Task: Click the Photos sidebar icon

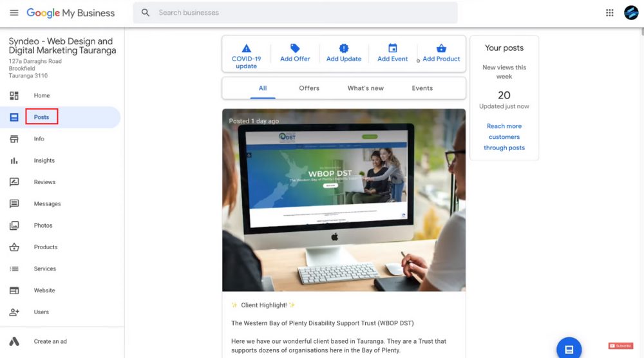Action: click(x=14, y=225)
